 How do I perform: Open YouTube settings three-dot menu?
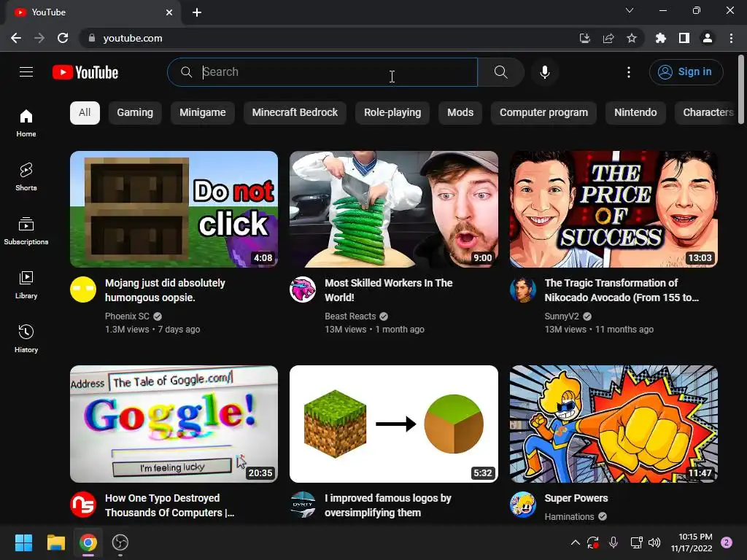coord(628,72)
